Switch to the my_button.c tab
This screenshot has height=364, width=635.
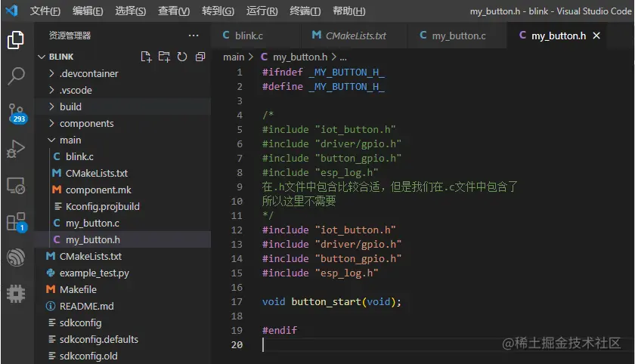click(x=457, y=35)
